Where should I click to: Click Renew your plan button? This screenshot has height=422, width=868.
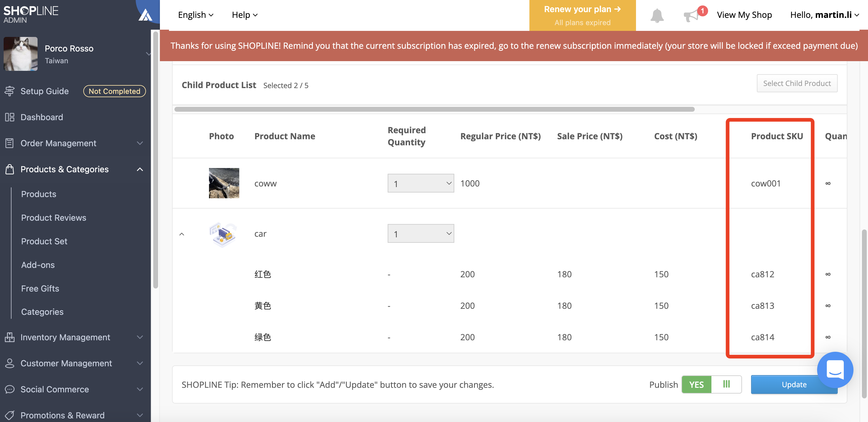(582, 15)
